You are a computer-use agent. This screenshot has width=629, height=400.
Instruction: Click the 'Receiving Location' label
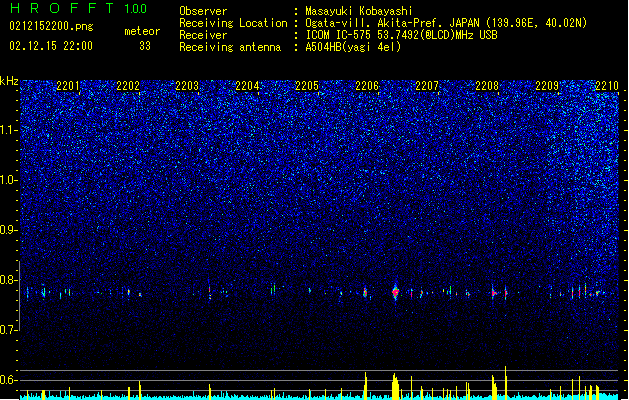233,23
